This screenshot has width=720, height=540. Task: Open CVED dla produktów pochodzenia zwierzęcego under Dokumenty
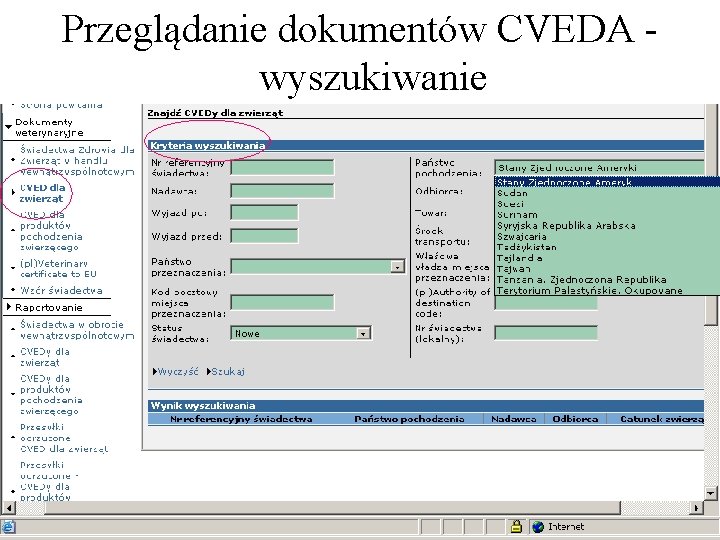(x=51, y=231)
